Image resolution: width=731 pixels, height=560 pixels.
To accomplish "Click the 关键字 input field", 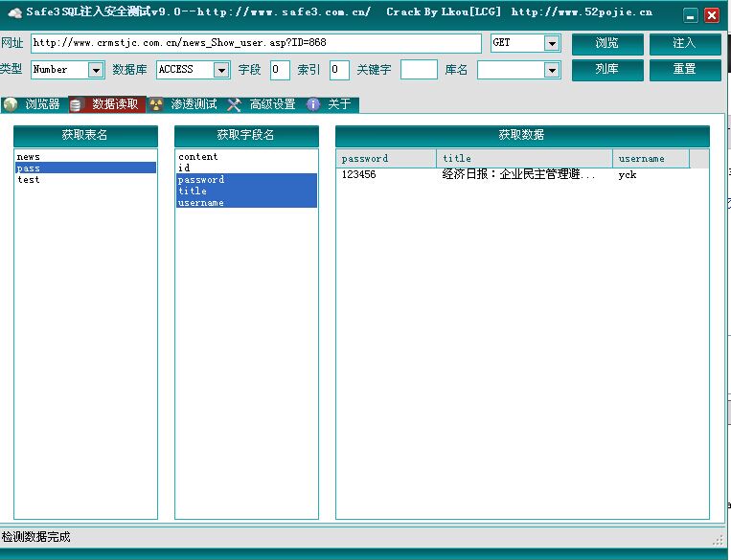I will click(x=419, y=70).
